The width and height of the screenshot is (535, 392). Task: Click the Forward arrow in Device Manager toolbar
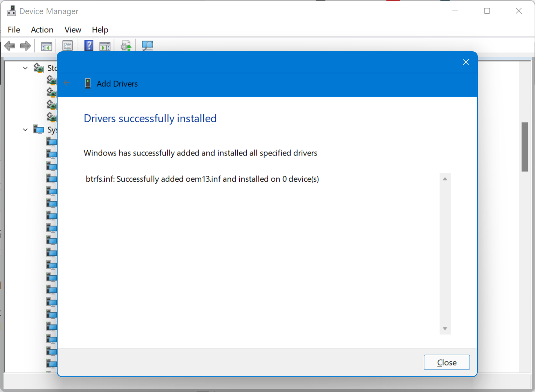coord(25,46)
